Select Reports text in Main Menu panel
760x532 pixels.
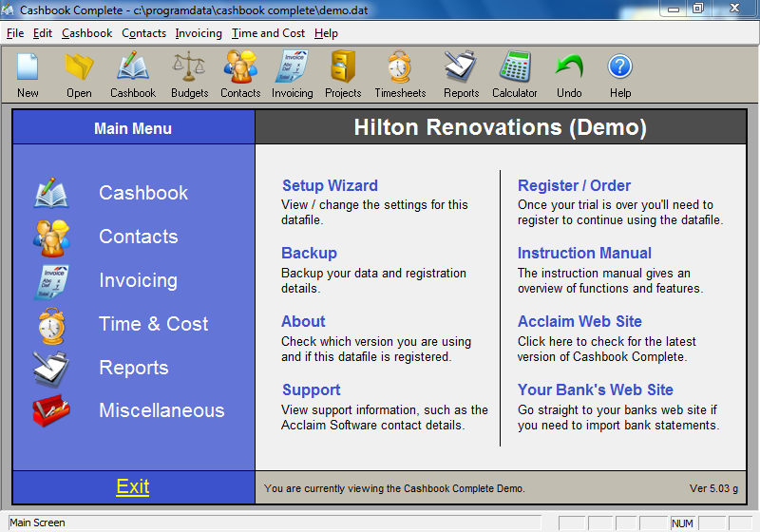coord(134,368)
